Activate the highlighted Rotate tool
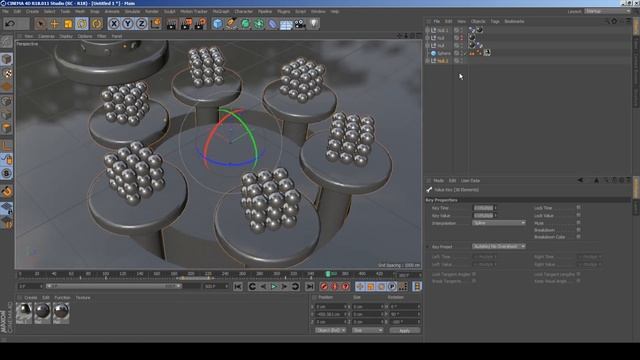This screenshot has width=640, height=360. tap(82, 24)
